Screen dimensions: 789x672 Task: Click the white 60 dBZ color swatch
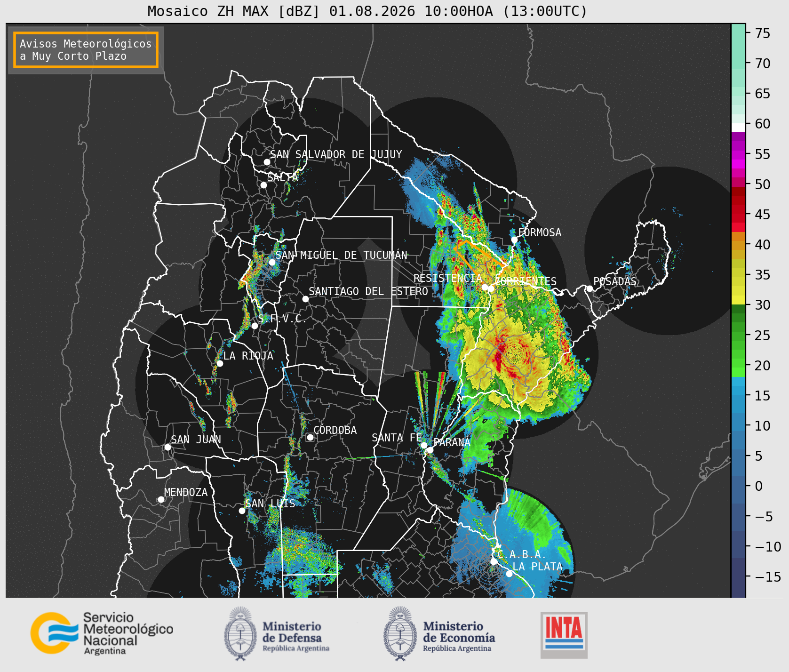738,127
